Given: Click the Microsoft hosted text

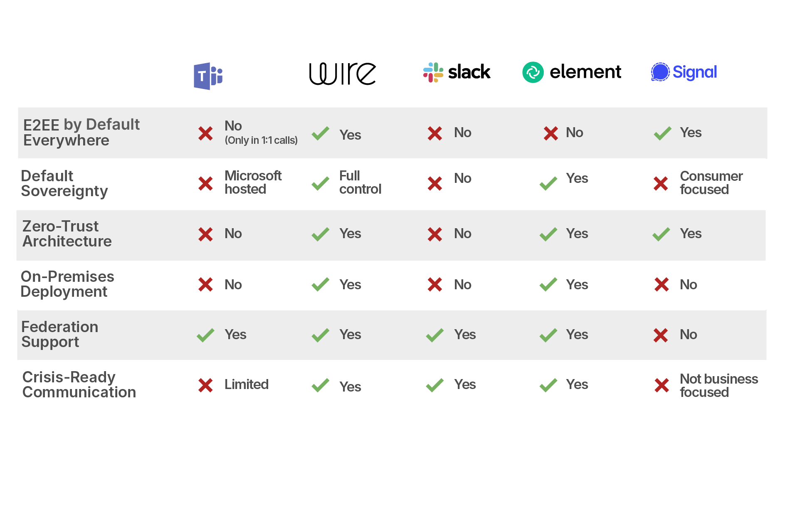Looking at the screenshot, I should [x=253, y=182].
